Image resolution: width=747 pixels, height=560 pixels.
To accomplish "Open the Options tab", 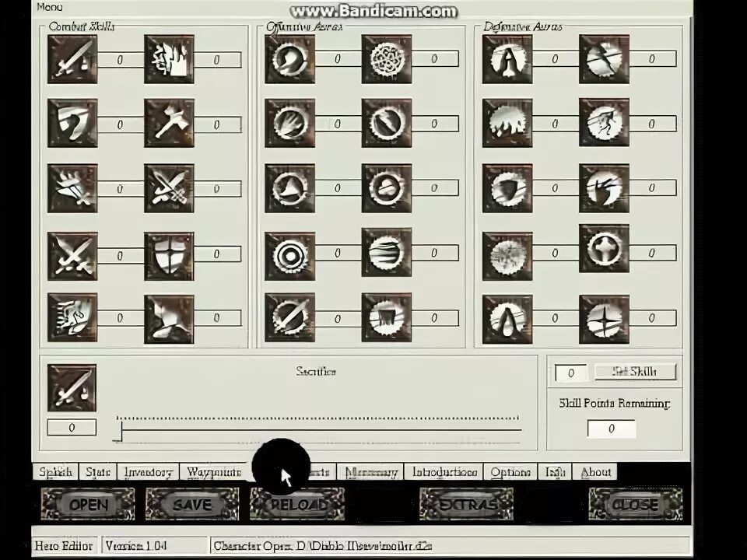I will (x=510, y=472).
